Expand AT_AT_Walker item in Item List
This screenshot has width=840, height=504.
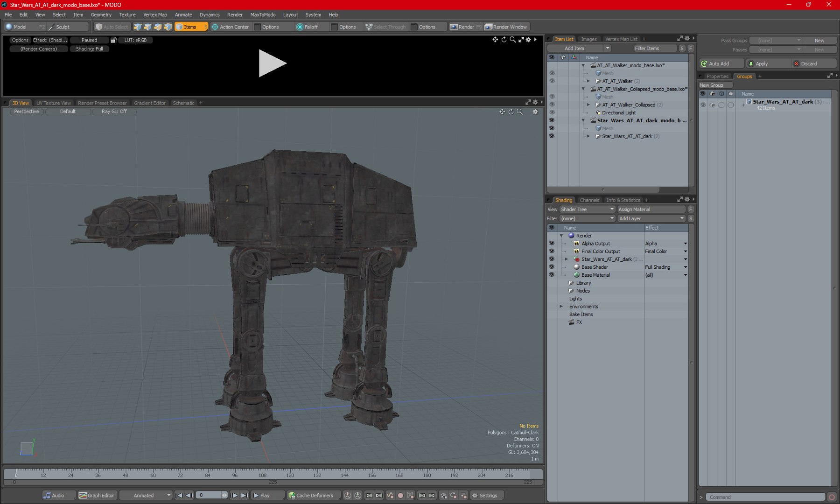588,81
